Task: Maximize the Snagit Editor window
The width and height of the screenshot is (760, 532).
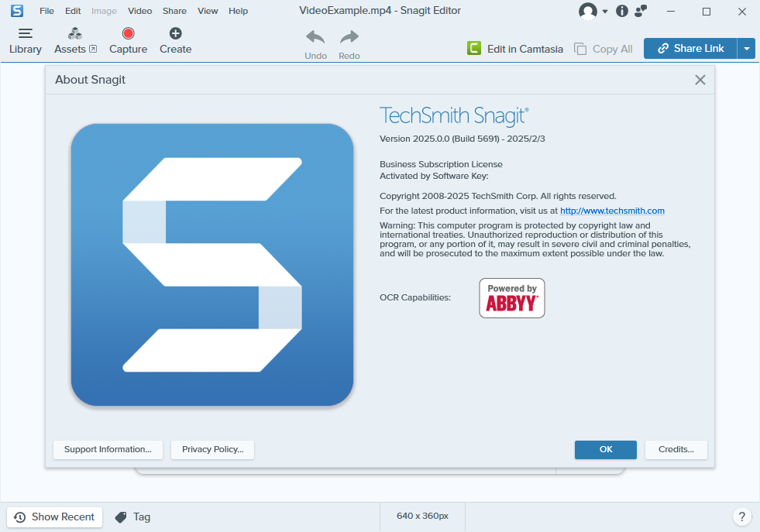Action: pyautogui.click(x=707, y=11)
